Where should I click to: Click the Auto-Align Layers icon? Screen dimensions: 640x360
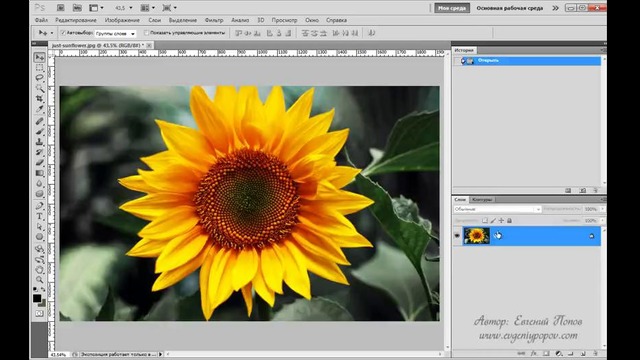click(x=371, y=33)
